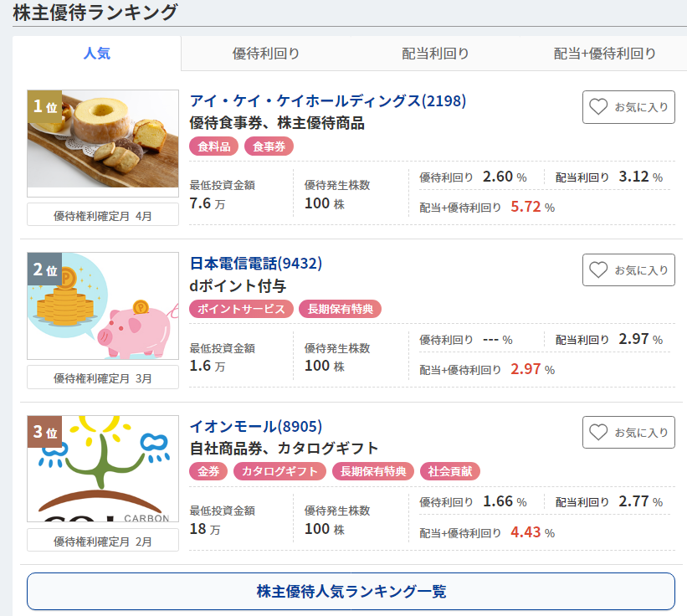687x616 pixels.
Task: Open イオンモール(8905) stock link
Action: [255, 426]
